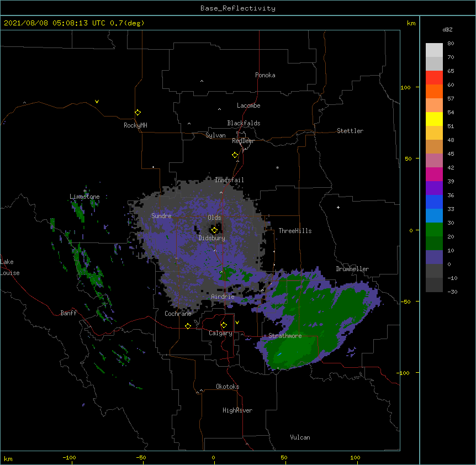Click the Didsbury label
This screenshot has height=465, width=476.
(x=212, y=238)
